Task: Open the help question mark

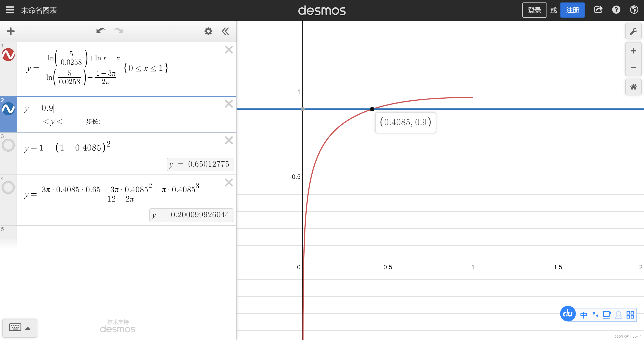Action: (x=616, y=10)
